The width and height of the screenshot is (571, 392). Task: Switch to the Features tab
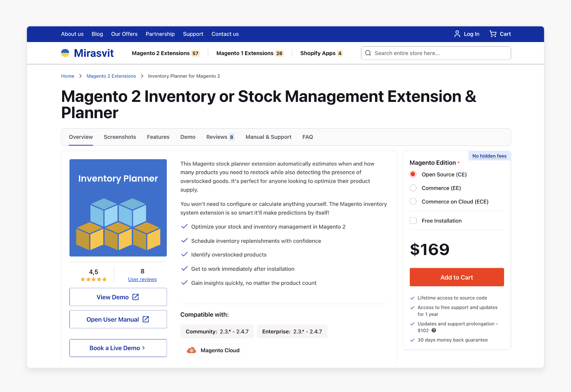click(158, 137)
